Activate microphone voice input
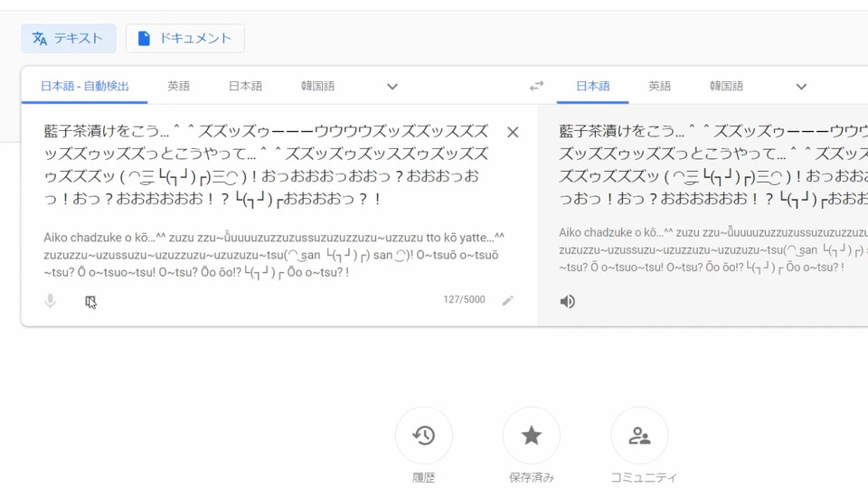Screen dimensions: 868x488 point(51,301)
